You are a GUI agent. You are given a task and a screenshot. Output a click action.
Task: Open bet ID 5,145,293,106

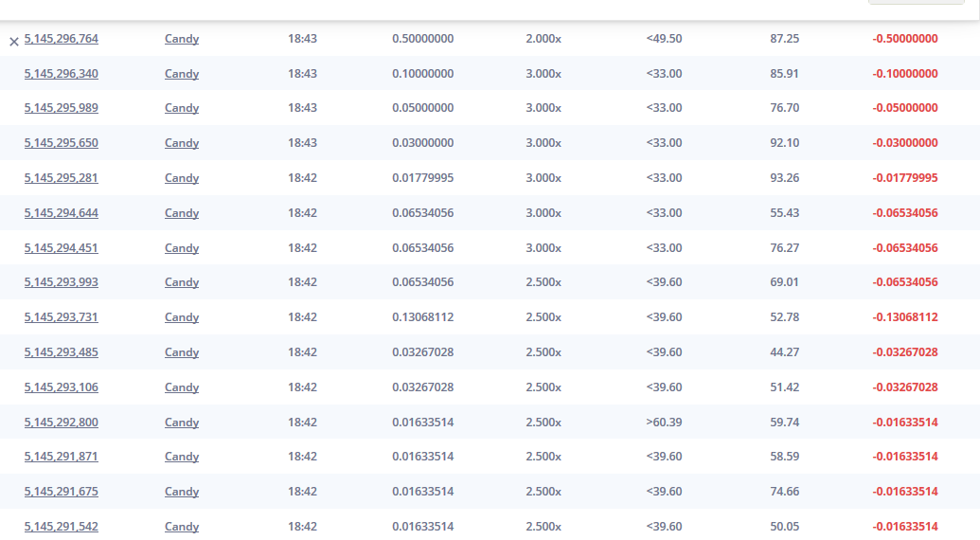click(x=62, y=387)
